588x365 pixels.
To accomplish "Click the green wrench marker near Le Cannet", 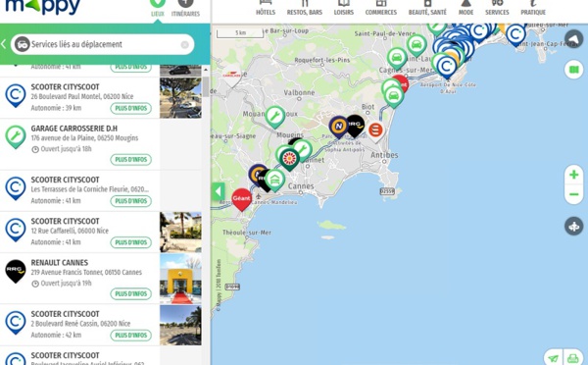I will [x=302, y=149].
